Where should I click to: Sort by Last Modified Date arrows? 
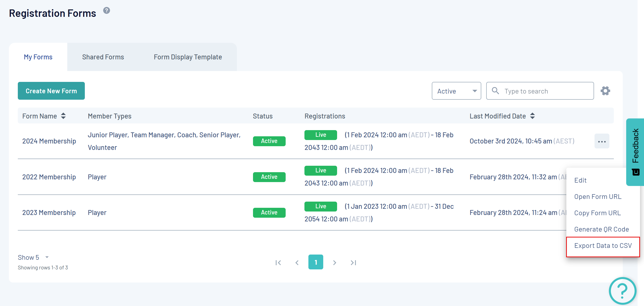[x=532, y=116]
